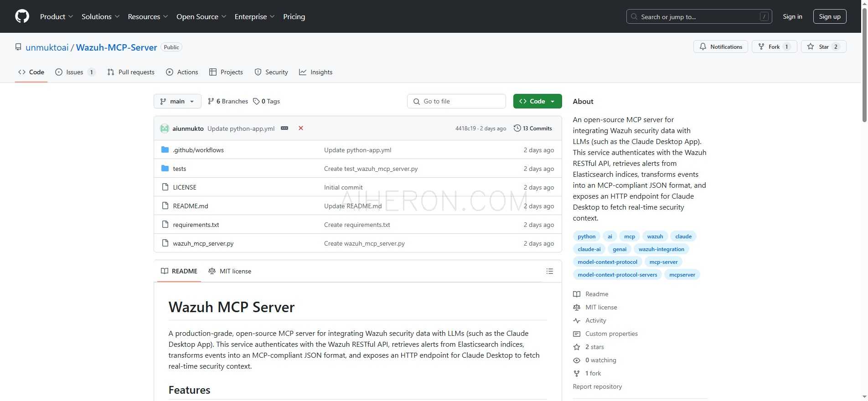Image resolution: width=868 pixels, height=401 pixels.
Task: Click the mcpserver topic tag
Action: [x=682, y=274]
